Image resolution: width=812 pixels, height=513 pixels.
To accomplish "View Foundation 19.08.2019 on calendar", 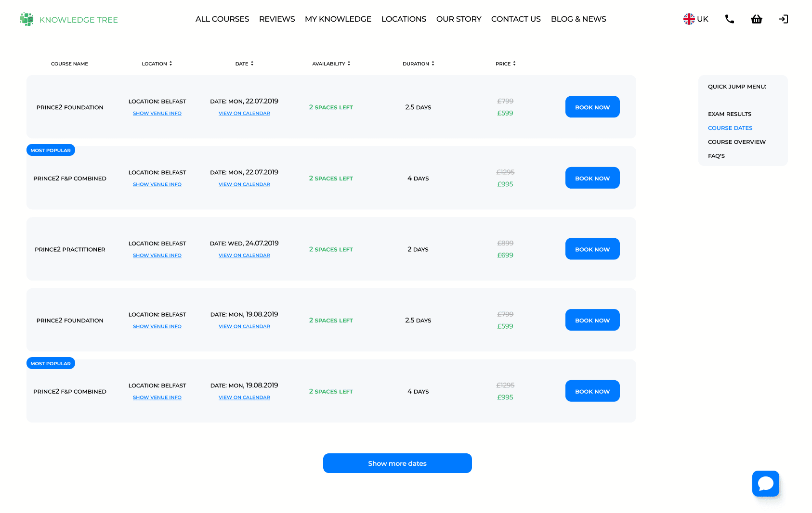I will 244,326.
